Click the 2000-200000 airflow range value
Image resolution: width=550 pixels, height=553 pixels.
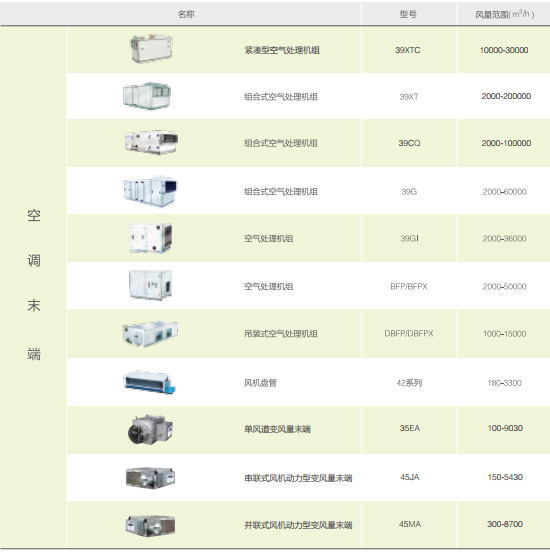(506, 96)
